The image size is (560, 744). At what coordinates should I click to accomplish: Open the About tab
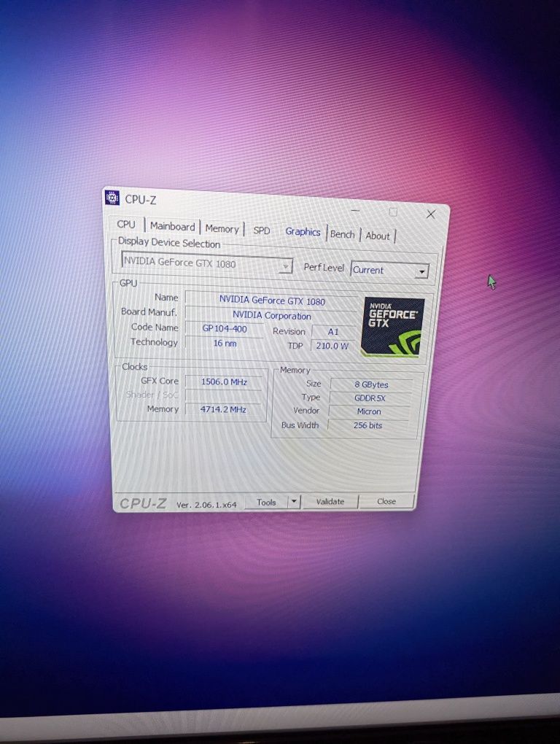(x=378, y=236)
